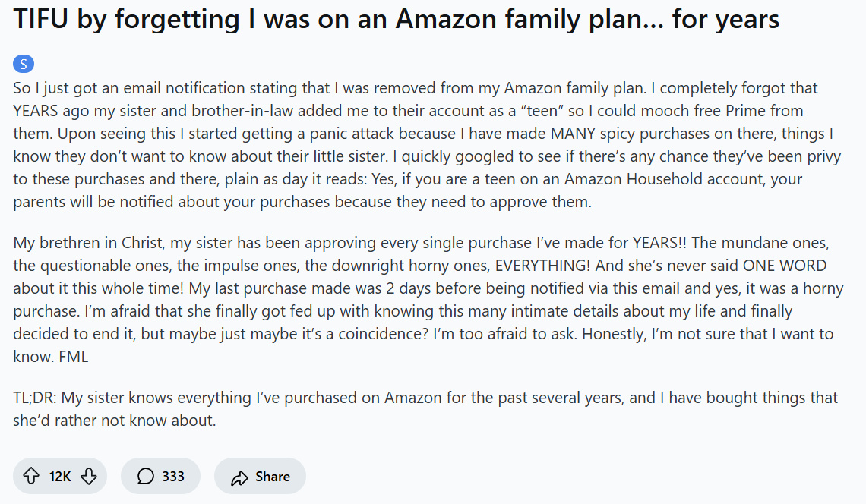Open comments via speech bubble icon
This screenshot has height=504, width=866.
tap(146, 476)
